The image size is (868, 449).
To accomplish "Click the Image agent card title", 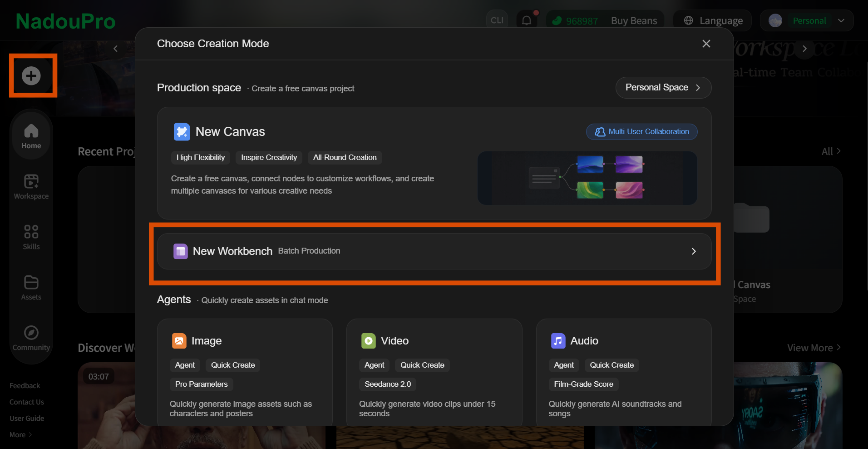I will (x=207, y=341).
